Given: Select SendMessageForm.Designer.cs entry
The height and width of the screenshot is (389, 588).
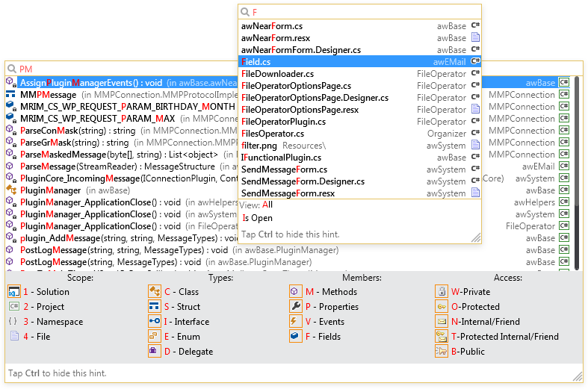Looking at the screenshot, I should click(x=359, y=181).
